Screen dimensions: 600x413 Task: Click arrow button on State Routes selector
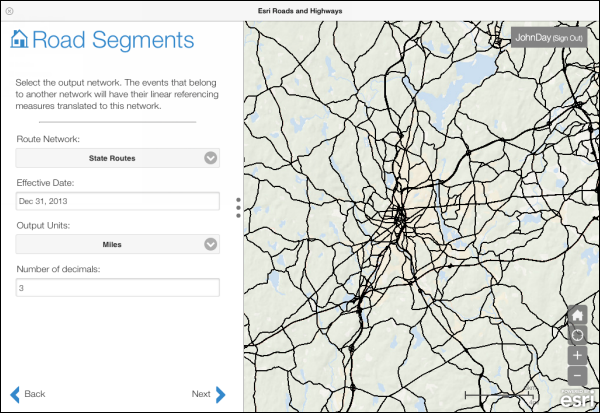[x=210, y=158]
